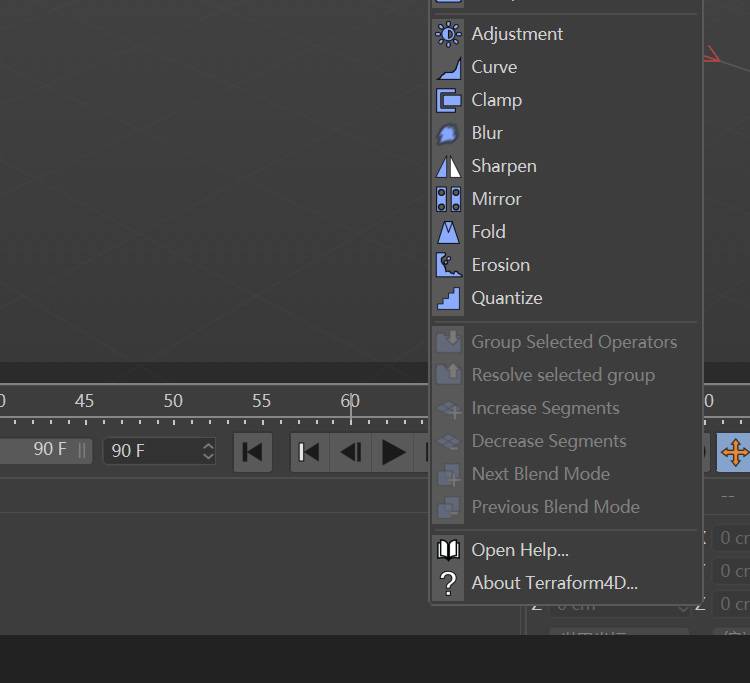
Task: Click frame 55 on the timeline ruler
Action: (x=261, y=401)
